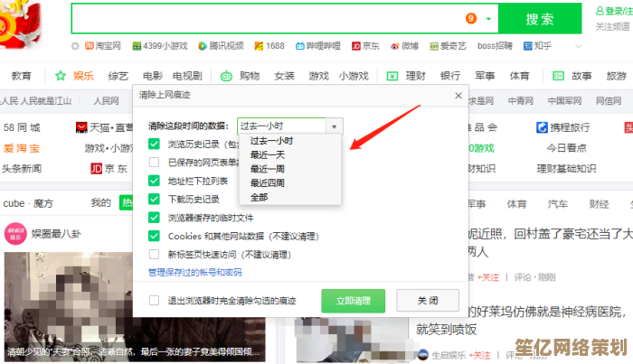Viewport: 633px width, 364px height.
Task: Toggle the 退出浏览器时完全清除勾选的痕迹 checkbox
Action: click(x=154, y=300)
